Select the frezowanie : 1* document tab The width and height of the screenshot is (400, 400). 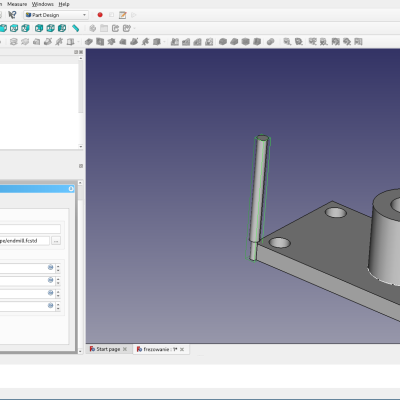(x=161, y=349)
